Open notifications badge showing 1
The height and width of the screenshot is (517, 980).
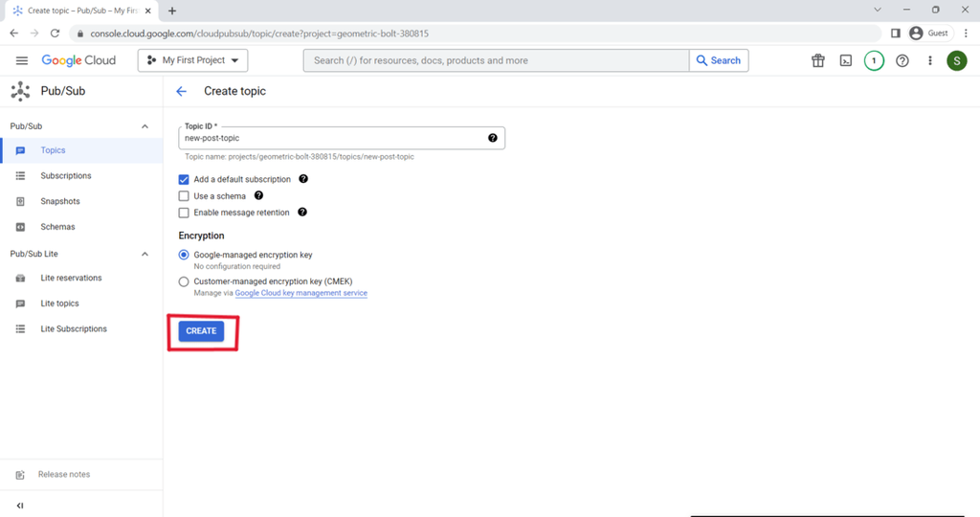(874, 60)
